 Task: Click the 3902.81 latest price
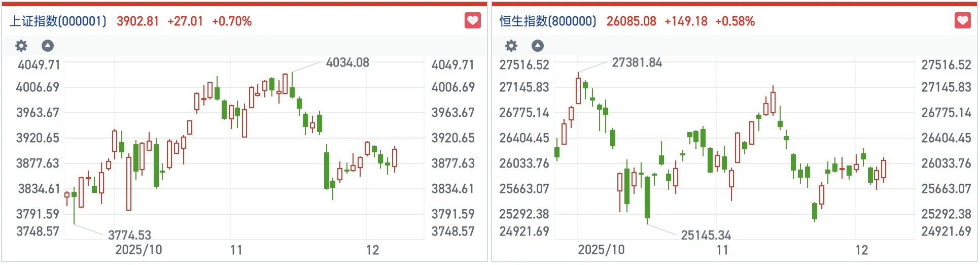(x=137, y=21)
